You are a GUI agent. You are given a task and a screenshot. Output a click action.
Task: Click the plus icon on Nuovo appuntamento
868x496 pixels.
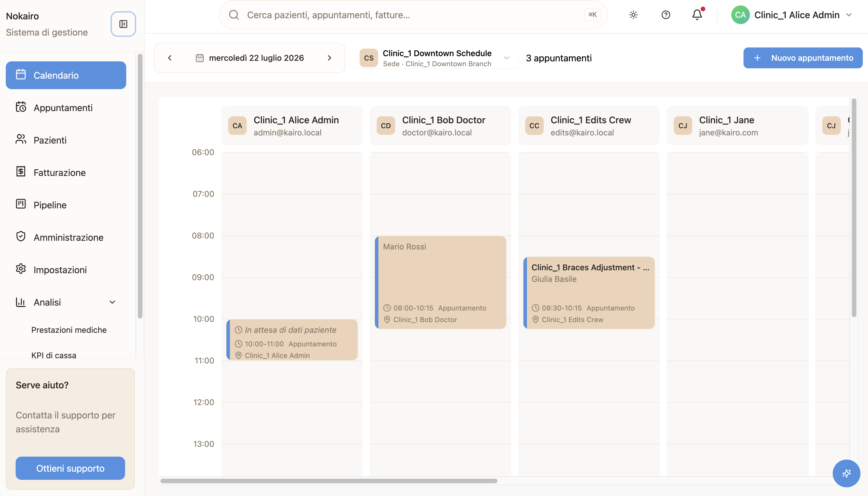point(757,58)
